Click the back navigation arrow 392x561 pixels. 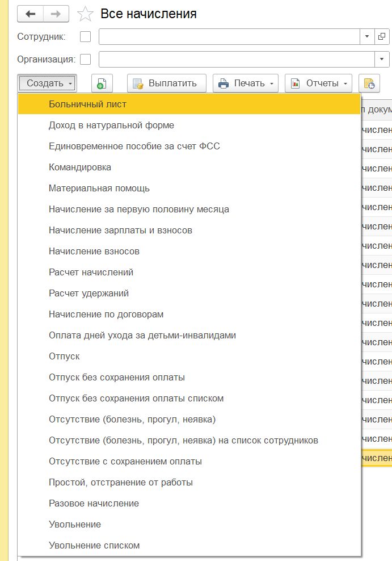(31, 14)
